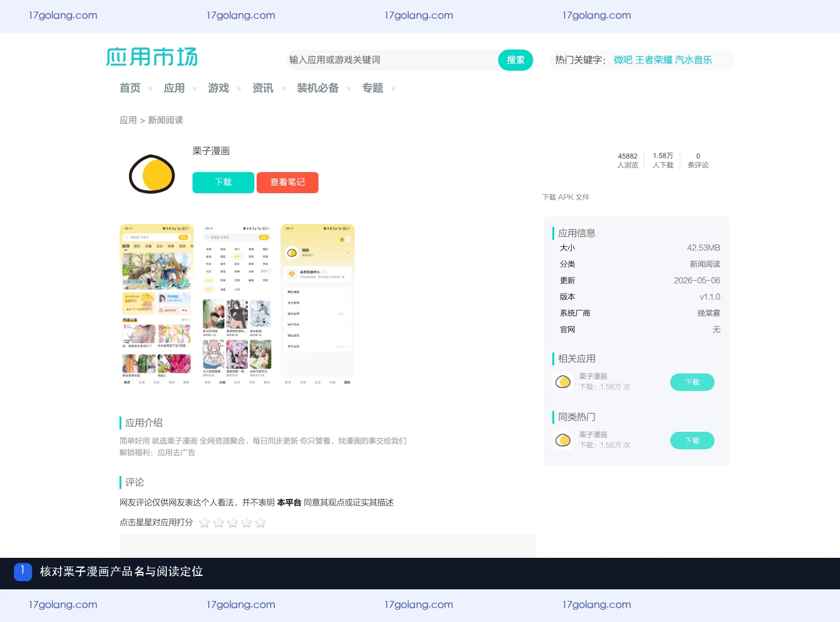The width and height of the screenshot is (840, 622).
Task: Click the 42.53MB size value
Action: coord(703,248)
